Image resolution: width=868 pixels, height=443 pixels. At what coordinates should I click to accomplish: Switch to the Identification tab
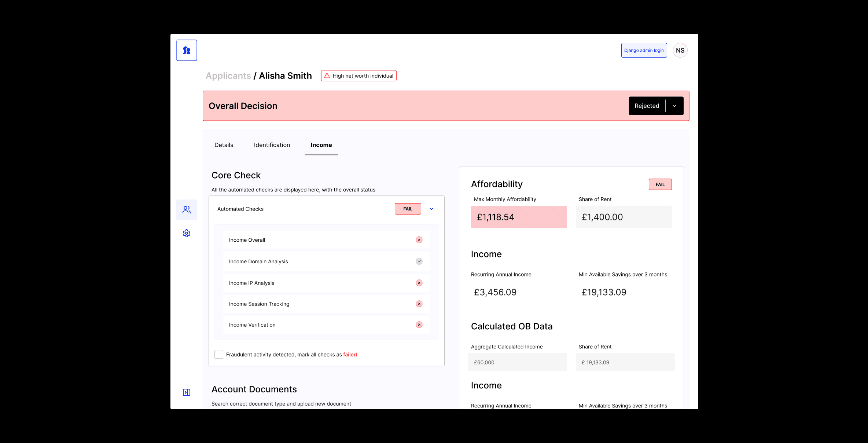click(x=272, y=145)
